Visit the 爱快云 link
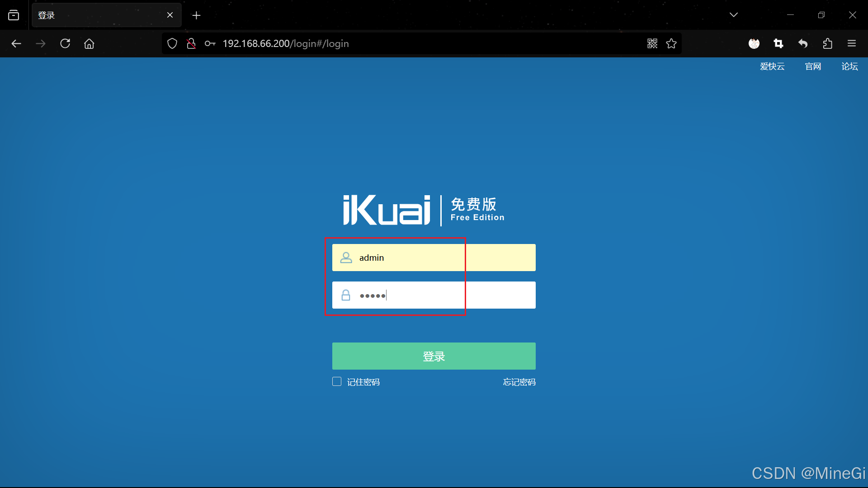 click(x=772, y=66)
